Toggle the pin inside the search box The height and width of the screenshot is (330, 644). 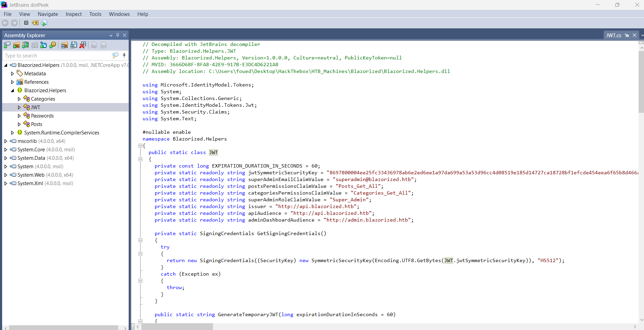pos(124,55)
